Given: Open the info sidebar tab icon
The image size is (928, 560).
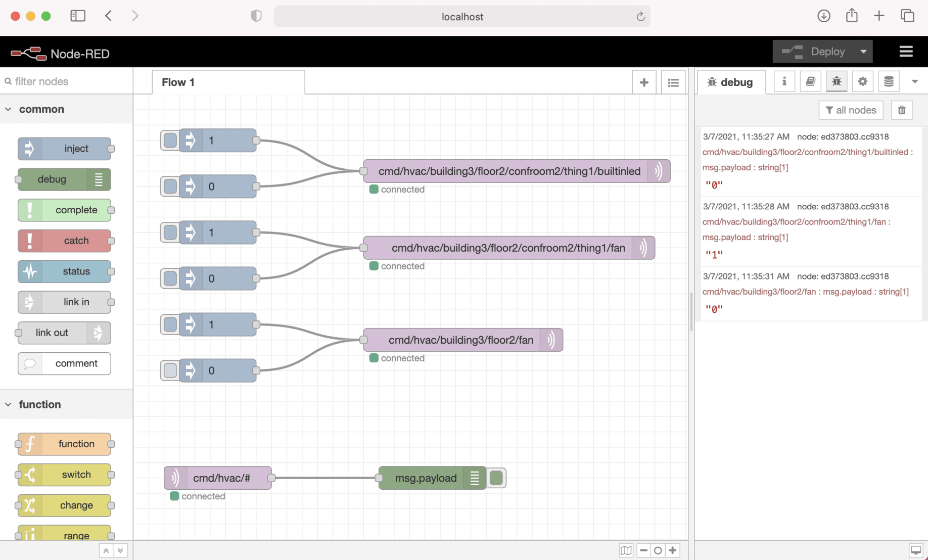Looking at the screenshot, I should 784,82.
